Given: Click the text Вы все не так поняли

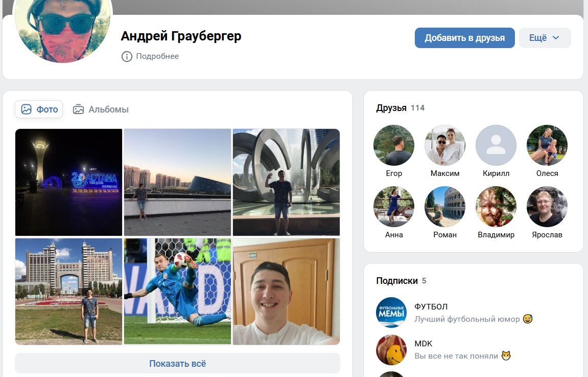Looking at the screenshot, I should (x=456, y=356).
